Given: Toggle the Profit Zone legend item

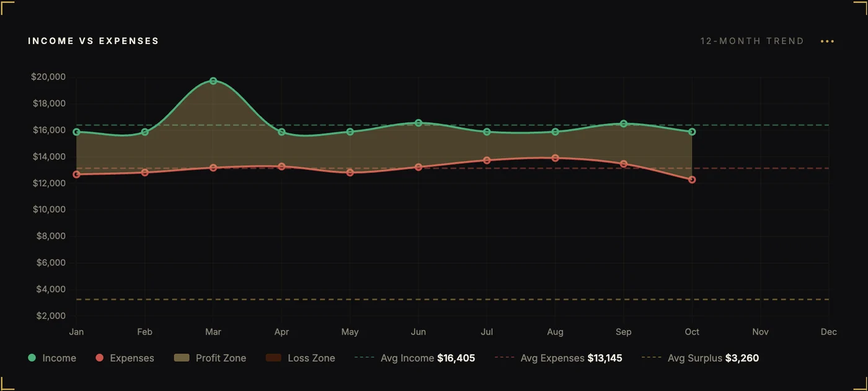Looking at the screenshot, I should point(210,358).
